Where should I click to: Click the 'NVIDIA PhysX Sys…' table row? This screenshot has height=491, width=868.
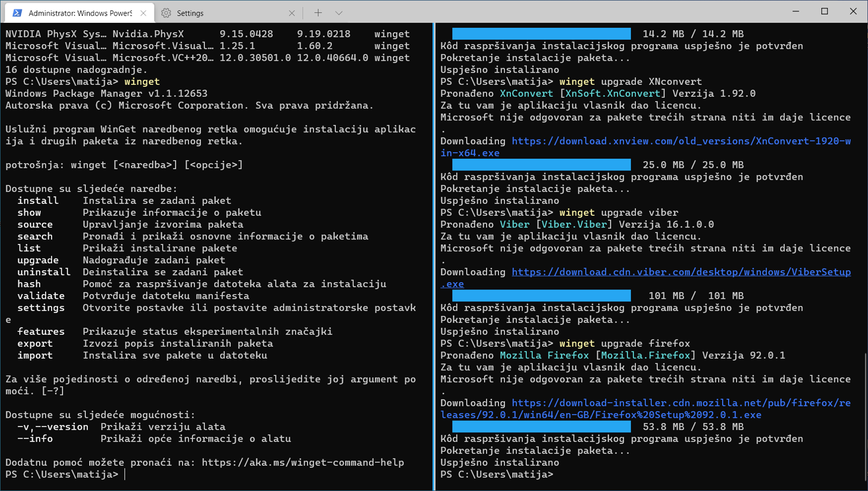[208, 34]
